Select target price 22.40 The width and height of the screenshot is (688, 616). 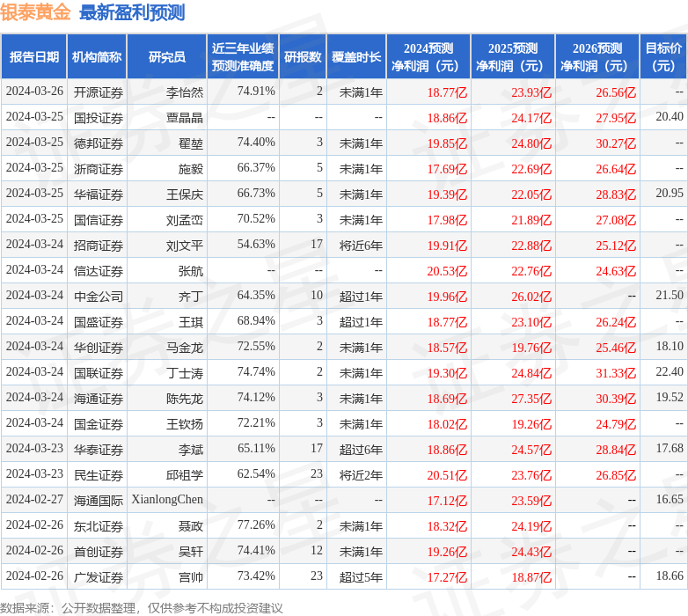point(670,371)
